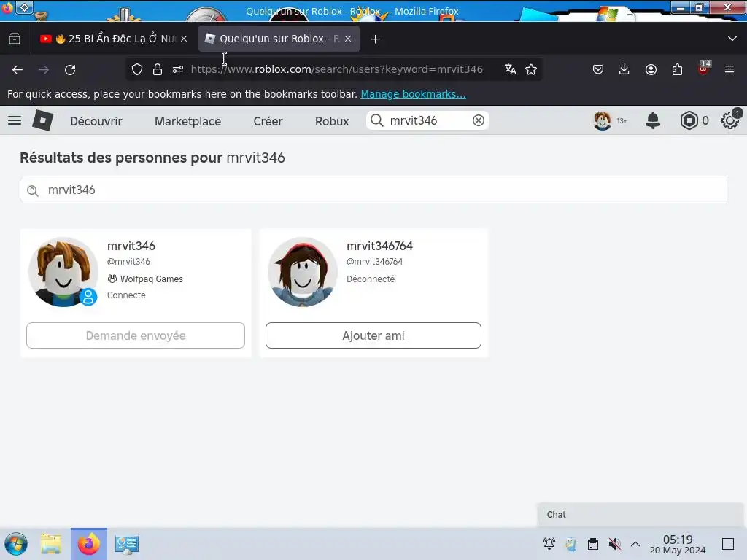This screenshot has width=747, height=560.
Task: Open my avatar profile in header
Action: (602, 120)
